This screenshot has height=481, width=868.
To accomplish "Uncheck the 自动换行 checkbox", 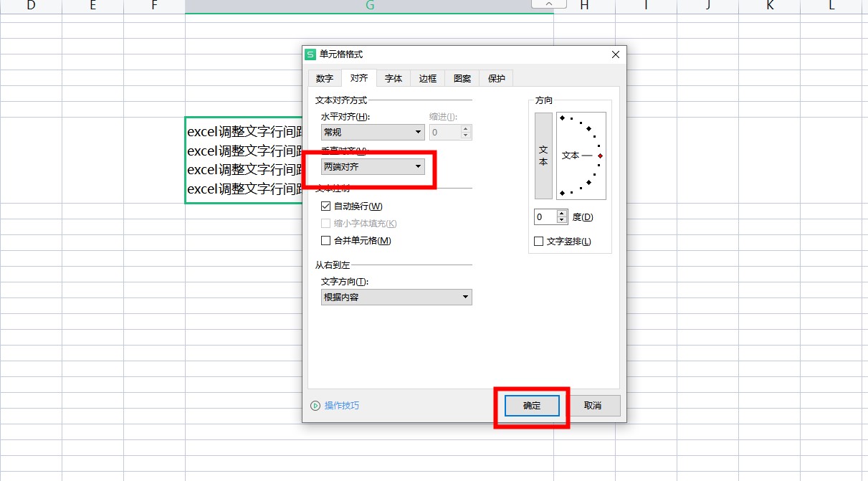I will pyautogui.click(x=326, y=206).
